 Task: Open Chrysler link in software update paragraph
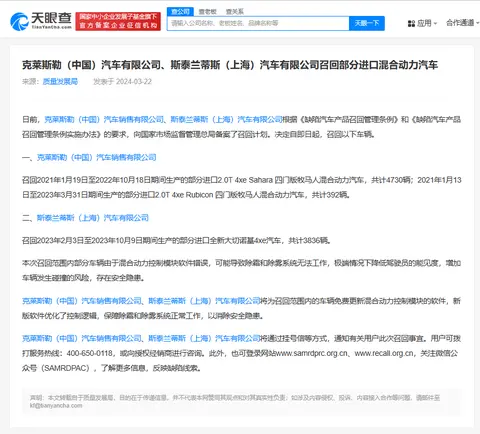[82, 301]
